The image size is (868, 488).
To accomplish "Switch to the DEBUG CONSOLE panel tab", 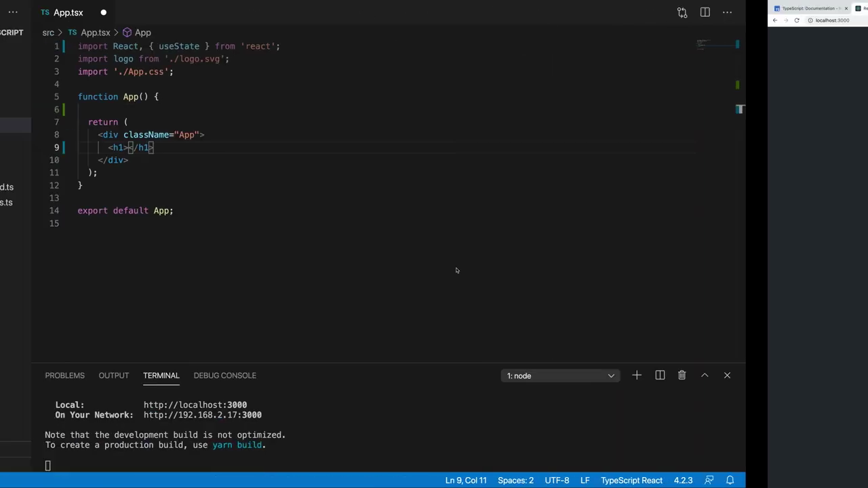I will 225,375.
